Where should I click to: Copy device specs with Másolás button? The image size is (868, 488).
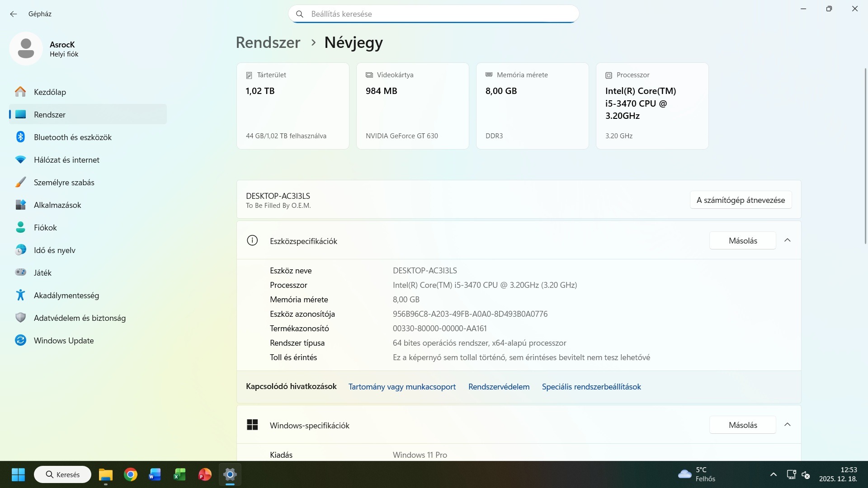pyautogui.click(x=742, y=240)
